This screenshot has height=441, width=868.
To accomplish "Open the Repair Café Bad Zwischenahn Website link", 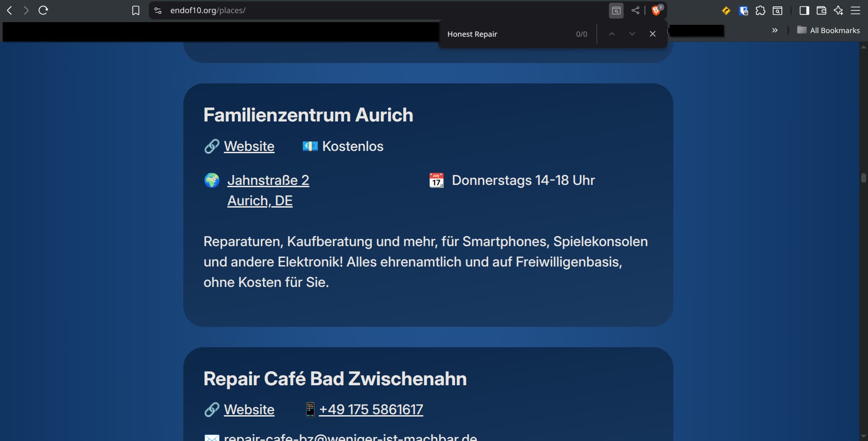I will click(x=249, y=410).
